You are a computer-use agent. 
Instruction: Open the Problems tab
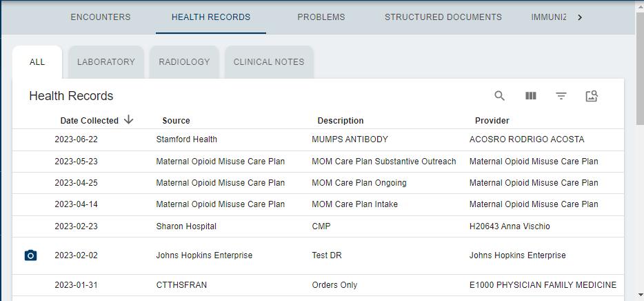[x=321, y=17]
